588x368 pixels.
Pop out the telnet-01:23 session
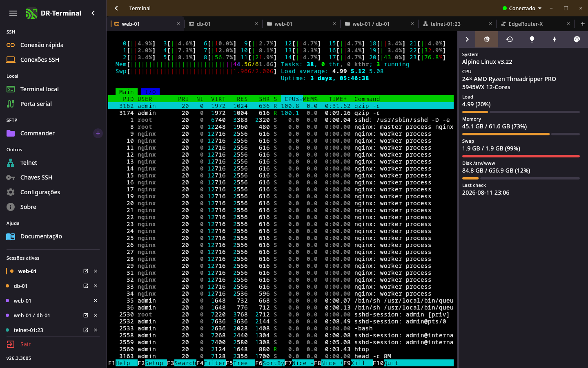point(86,330)
